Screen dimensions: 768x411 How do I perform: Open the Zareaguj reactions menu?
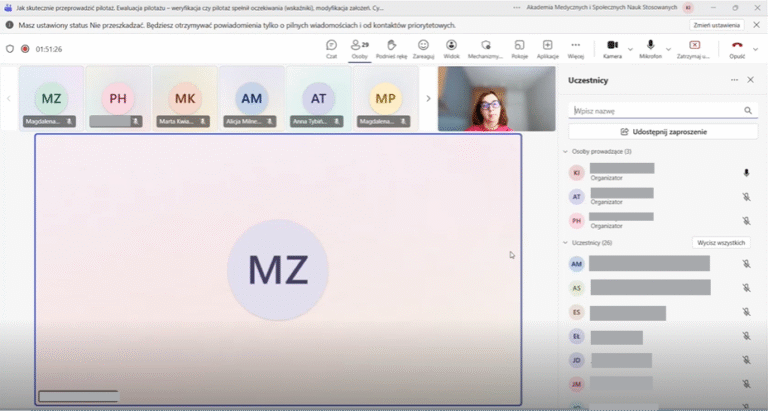423,46
